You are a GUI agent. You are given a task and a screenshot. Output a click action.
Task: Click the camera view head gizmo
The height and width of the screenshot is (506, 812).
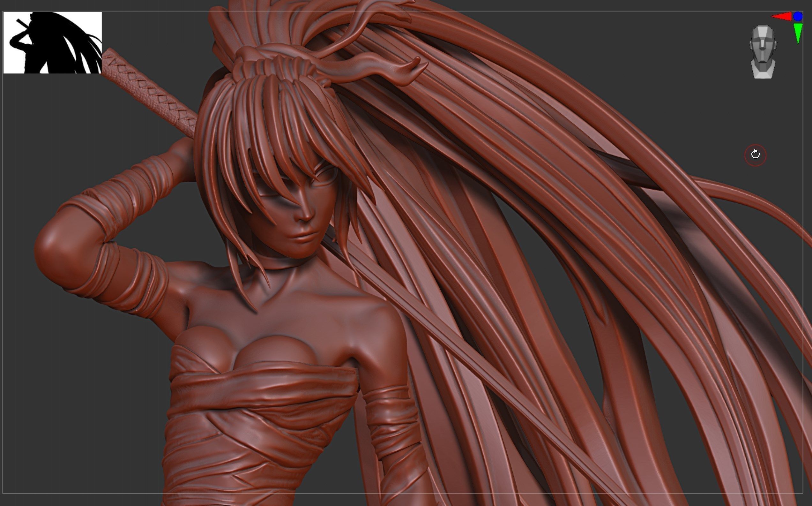tap(763, 52)
